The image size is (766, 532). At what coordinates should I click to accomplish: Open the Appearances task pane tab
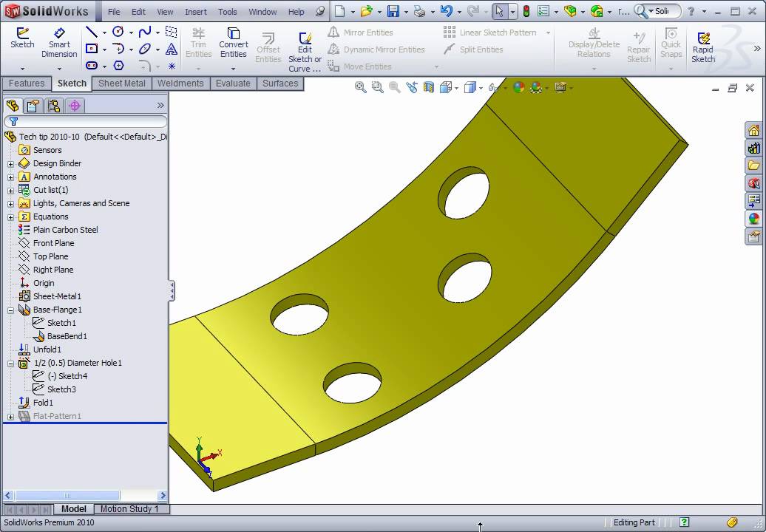[x=753, y=219]
